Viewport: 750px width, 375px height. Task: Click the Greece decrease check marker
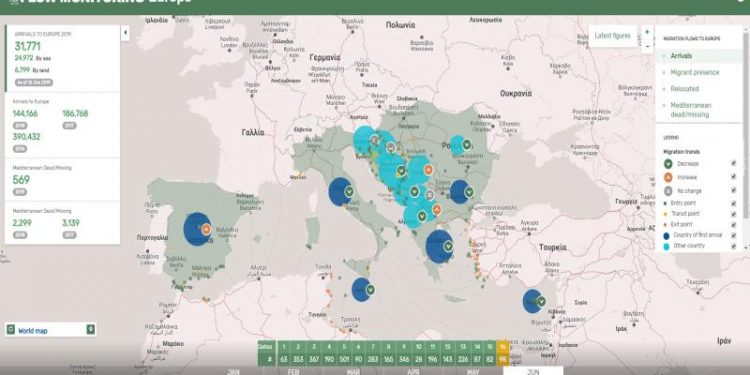click(x=448, y=247)
